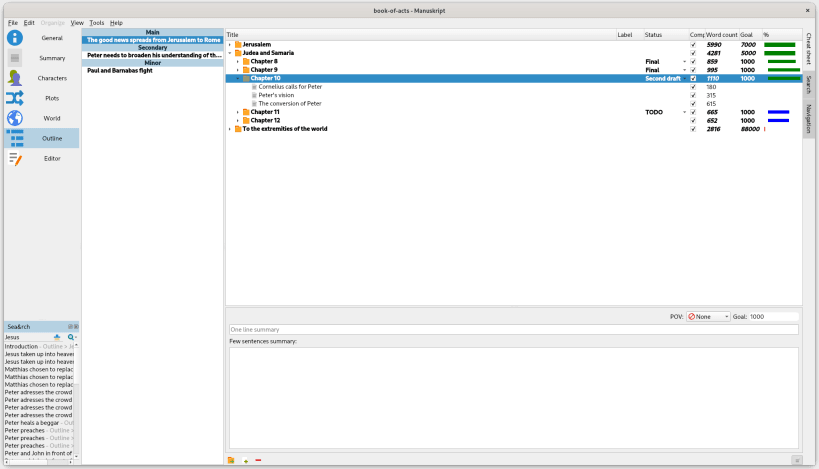Add a new text item
This screenshot has height=469, width=819.
[245, 460]
